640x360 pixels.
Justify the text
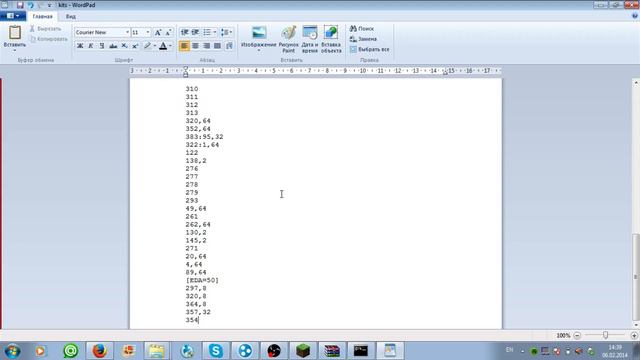click(218, 46)
